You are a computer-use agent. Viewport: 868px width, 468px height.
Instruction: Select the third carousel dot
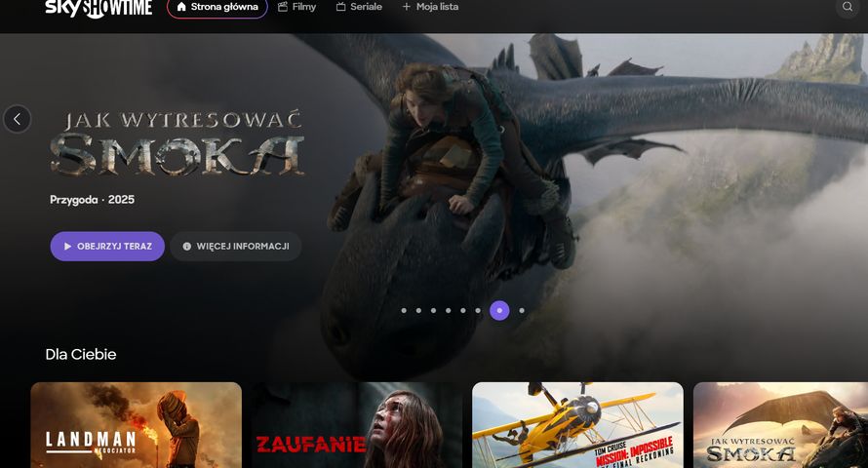click(433, 310)
